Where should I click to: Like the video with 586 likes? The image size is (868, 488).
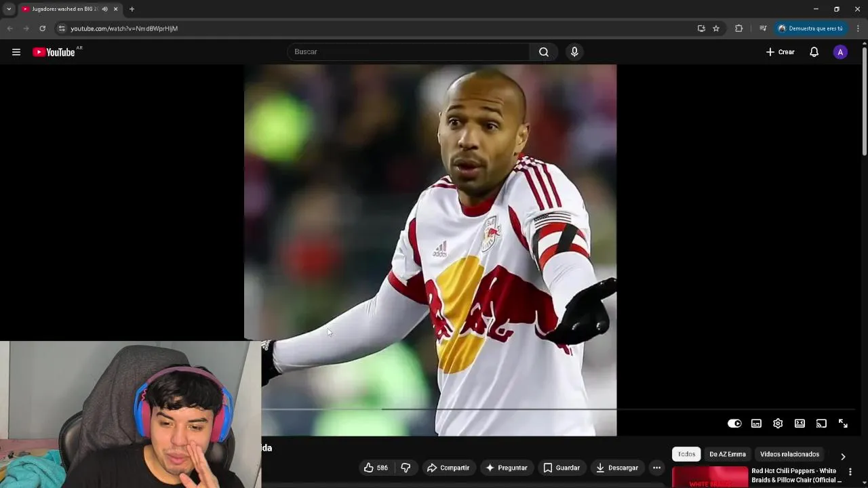click(x=376, y=468)
